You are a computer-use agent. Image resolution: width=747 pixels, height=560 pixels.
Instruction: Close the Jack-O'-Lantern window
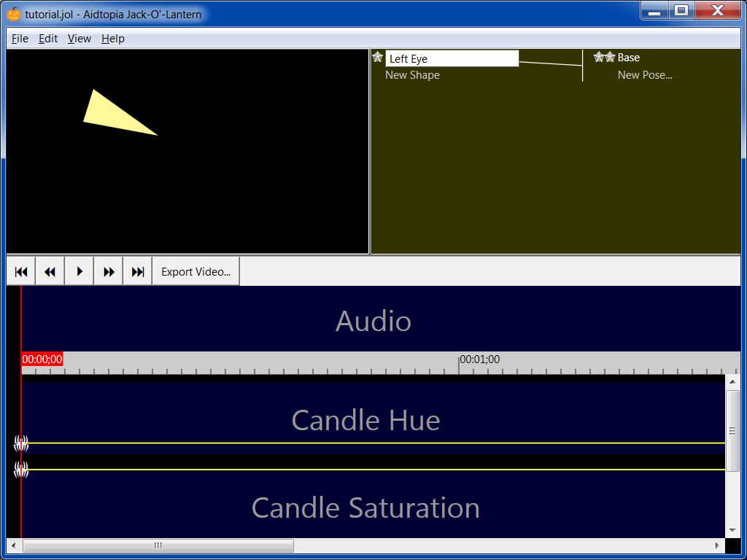click(718, 10)
